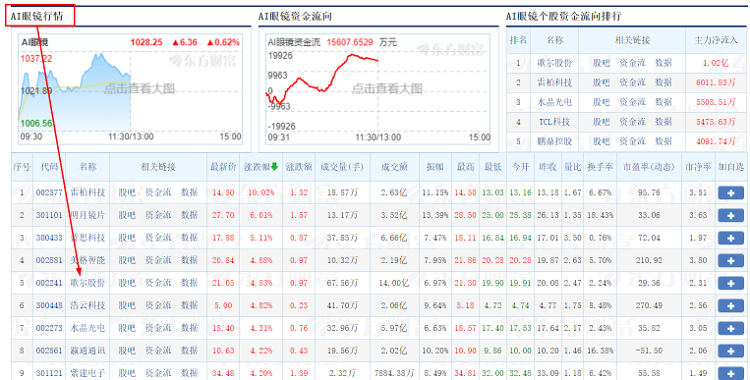The height and width of the screenshot is (380, 750).
Task: Open 雷柏科技 name link in main table
Action: pyautogui.click(x=88, y=192)
